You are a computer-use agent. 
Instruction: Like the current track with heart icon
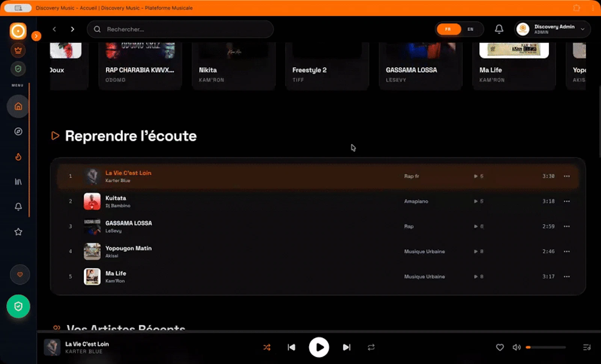[x=500, y=347]
